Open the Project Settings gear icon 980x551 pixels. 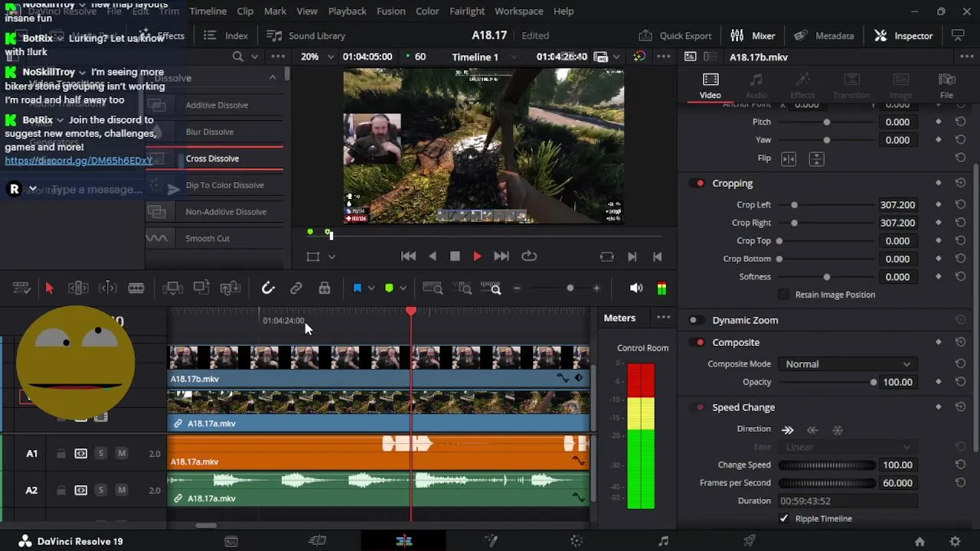click(x=955, y=541)
